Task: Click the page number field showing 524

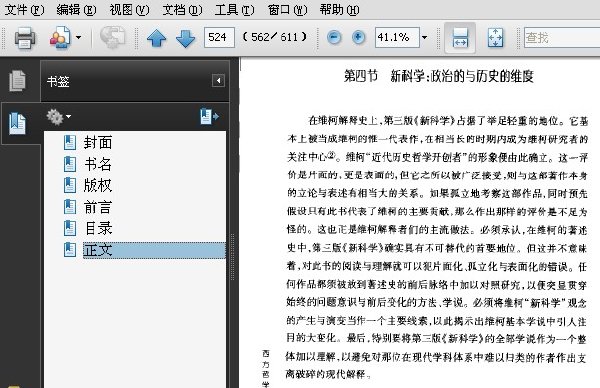Action: 219,37
